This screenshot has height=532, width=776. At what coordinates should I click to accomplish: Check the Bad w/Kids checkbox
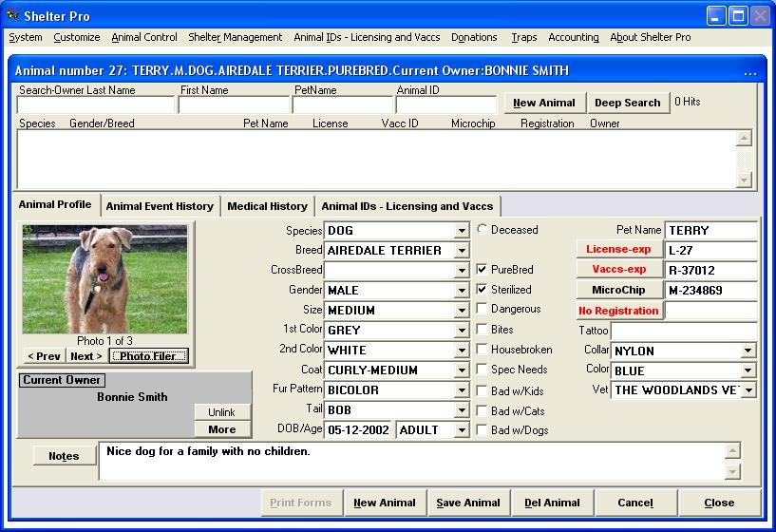tap(482, 390)
